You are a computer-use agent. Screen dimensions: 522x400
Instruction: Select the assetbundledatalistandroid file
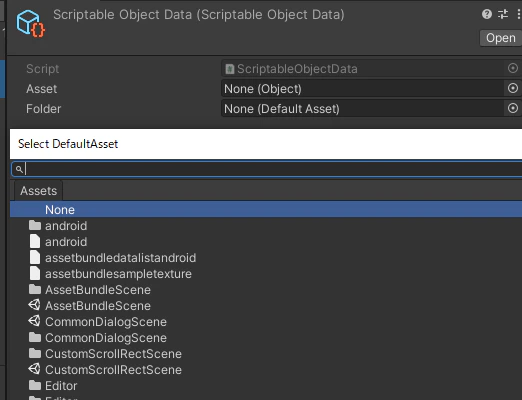113,258
